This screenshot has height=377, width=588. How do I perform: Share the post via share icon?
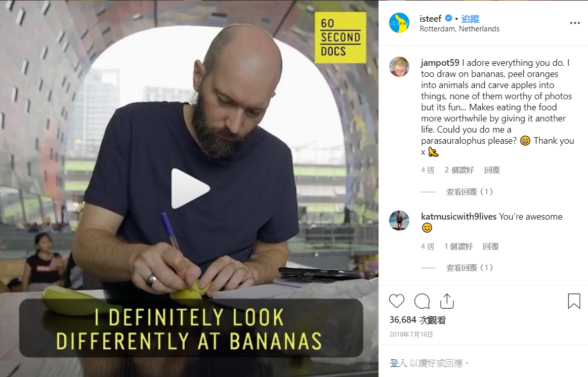tap(447, 301)
